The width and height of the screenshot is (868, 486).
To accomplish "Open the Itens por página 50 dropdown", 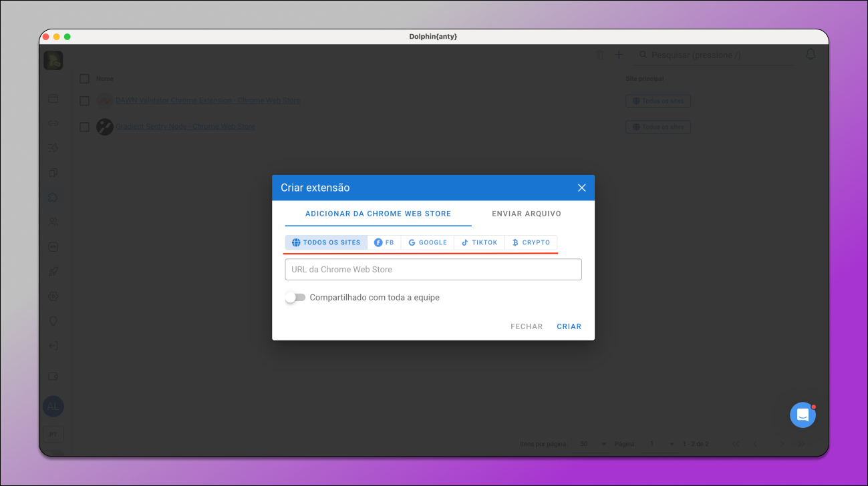I will (x=593, y=444).
